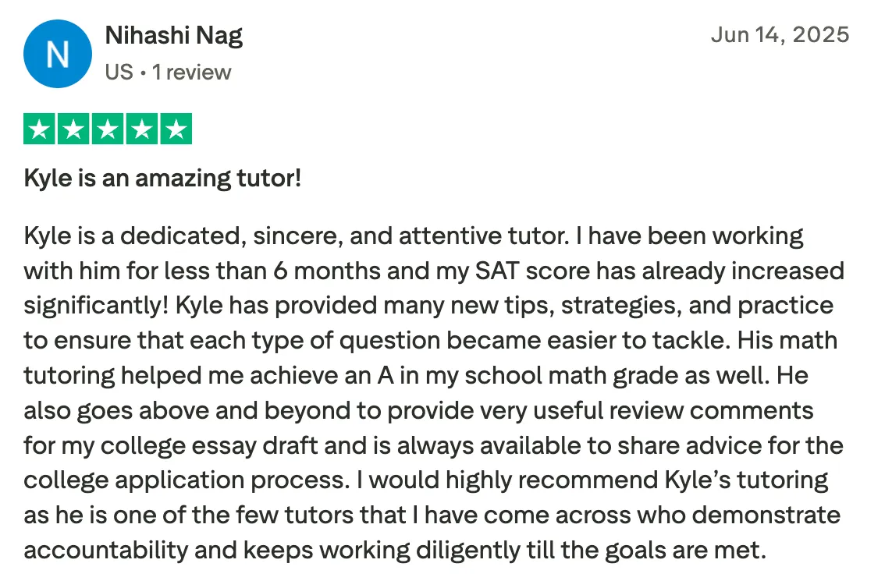Click the blue N avatar circle
The image size is (885, 588).
pyautogui.click(x=58, y=54)
